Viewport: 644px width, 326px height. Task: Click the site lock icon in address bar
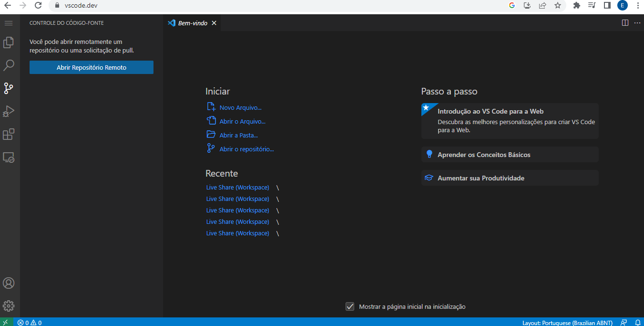click(57, 6)
